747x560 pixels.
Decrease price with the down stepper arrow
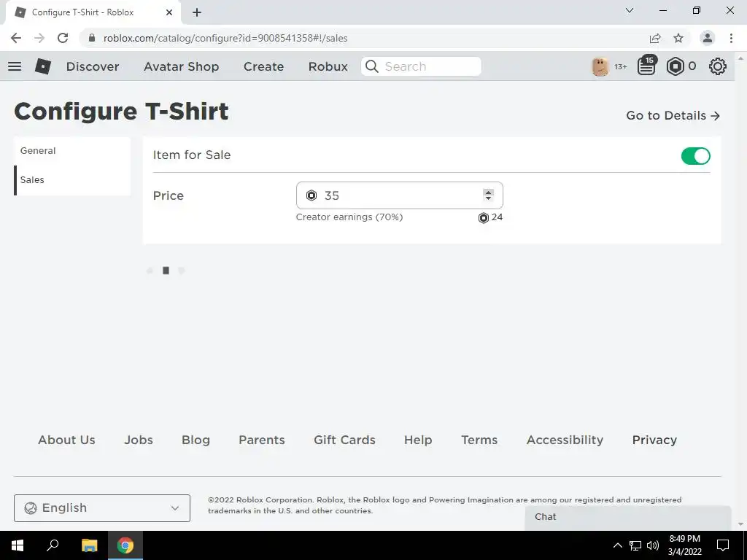[x=488, y=198]
